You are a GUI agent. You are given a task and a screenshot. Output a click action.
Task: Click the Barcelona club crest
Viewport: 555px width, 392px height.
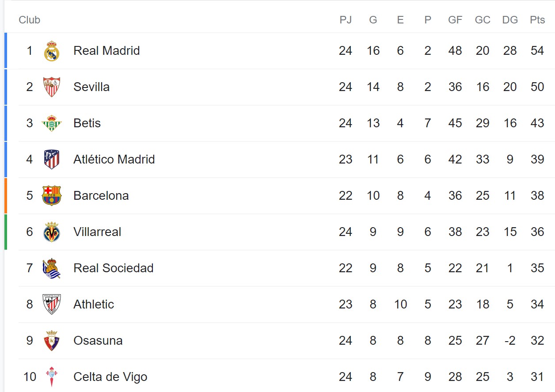click(x=52, y=196)
